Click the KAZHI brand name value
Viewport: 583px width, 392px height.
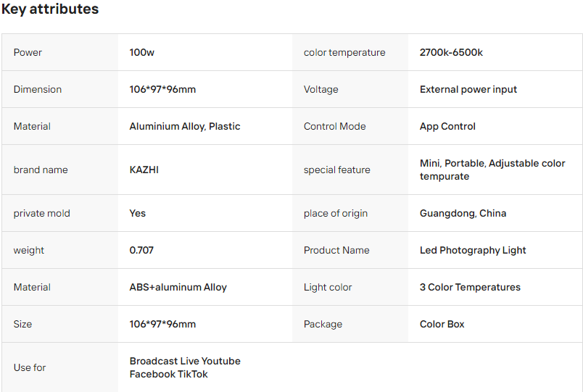tap(144, 170)
